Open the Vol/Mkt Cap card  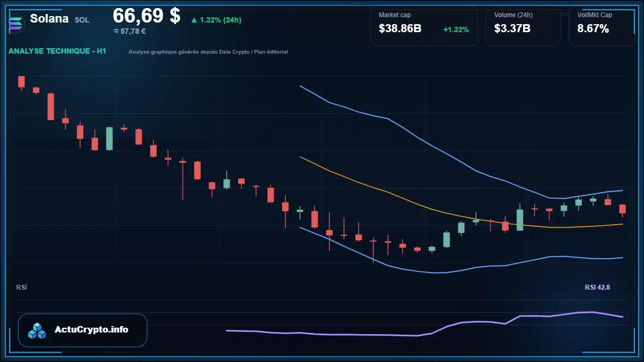click(x=602, y=26)
